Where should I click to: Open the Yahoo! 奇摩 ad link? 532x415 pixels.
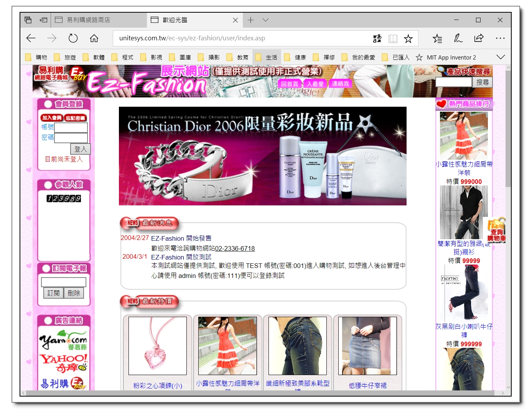tap(64, 363)
